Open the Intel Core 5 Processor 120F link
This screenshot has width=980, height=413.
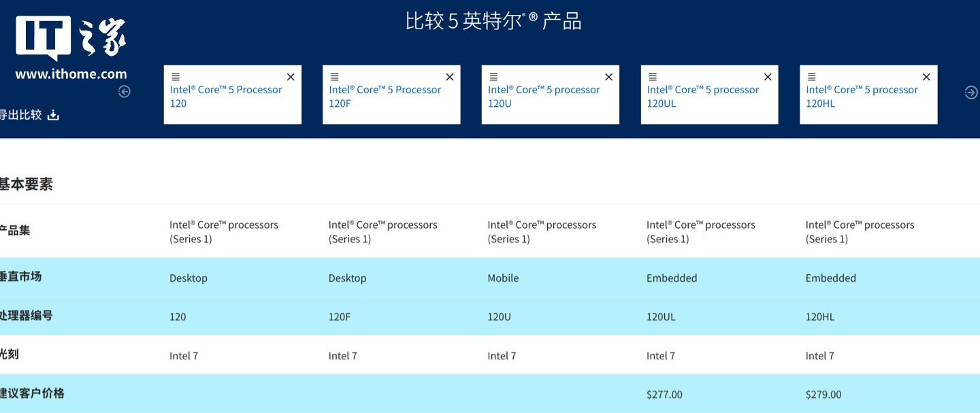pyautogui.click(x=385, y=97)
